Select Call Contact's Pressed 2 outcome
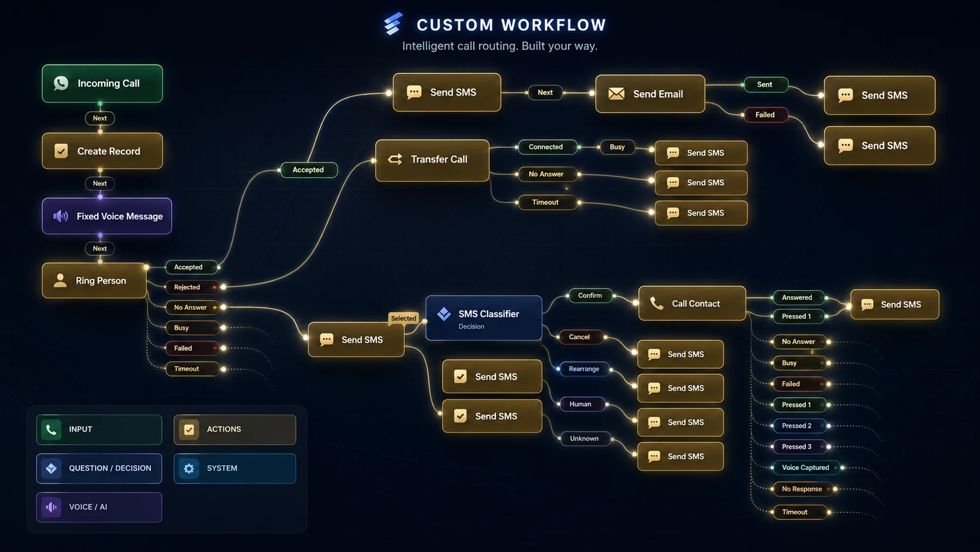The image size is (980, 552). 799,426
